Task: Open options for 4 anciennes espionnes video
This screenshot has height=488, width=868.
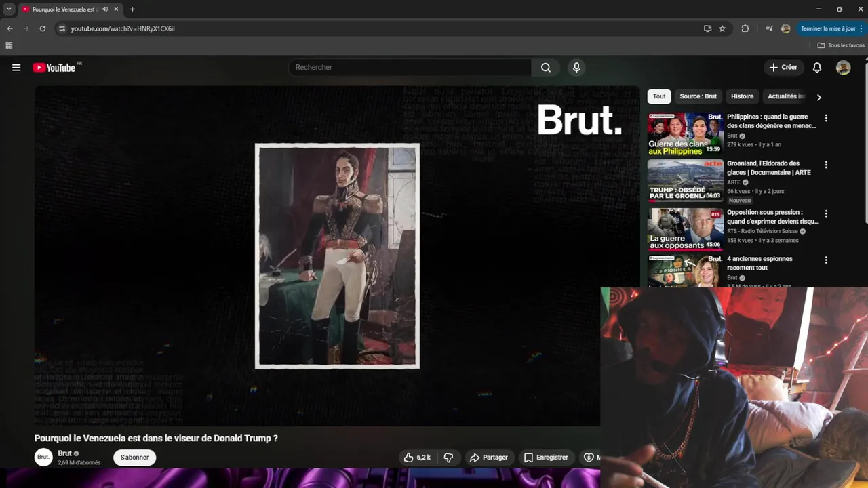Action: click(x=826, y=260)
